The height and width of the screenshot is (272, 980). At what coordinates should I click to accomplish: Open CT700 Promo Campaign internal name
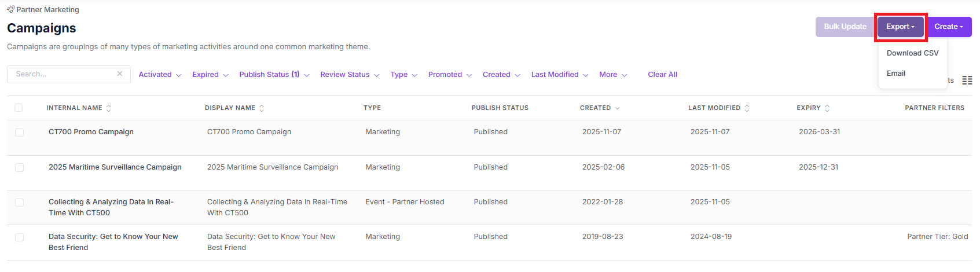tap(91, 132)
